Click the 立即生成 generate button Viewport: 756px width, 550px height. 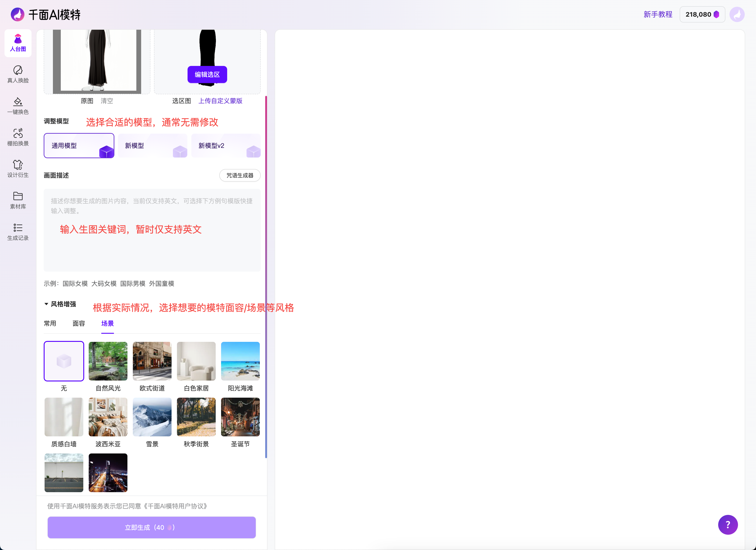coord(152,527)
